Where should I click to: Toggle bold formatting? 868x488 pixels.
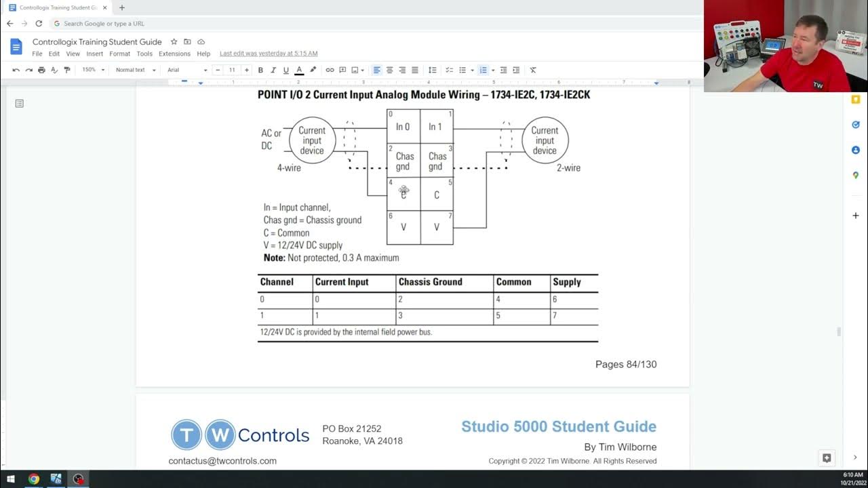[x=260, y=70]
